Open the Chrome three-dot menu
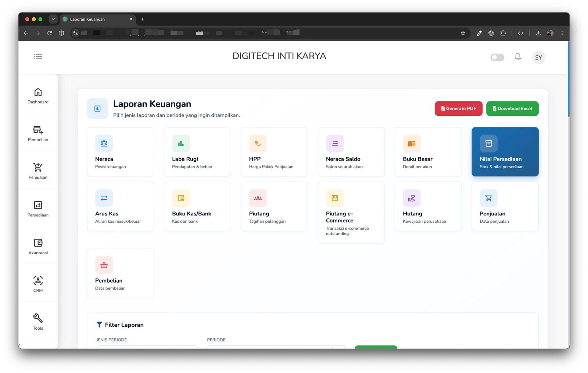Image resolution: width=588 pixels, height=373 pixels. point(562,33)
